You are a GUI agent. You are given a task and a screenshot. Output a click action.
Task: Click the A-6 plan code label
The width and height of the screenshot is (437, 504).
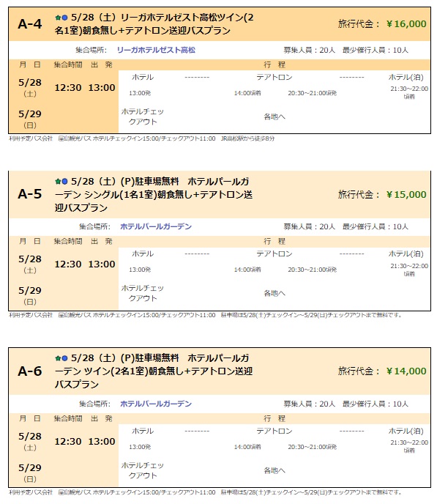[30, 371]
